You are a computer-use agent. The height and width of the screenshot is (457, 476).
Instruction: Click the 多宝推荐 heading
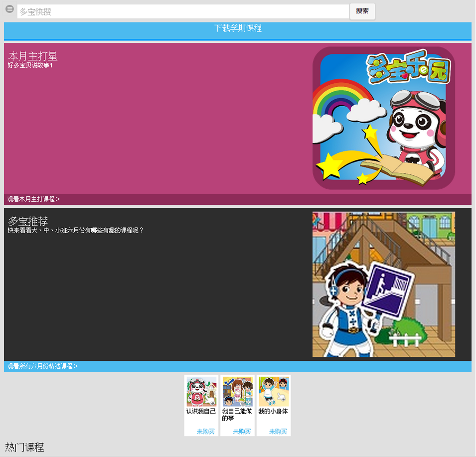tap(28, 221)
